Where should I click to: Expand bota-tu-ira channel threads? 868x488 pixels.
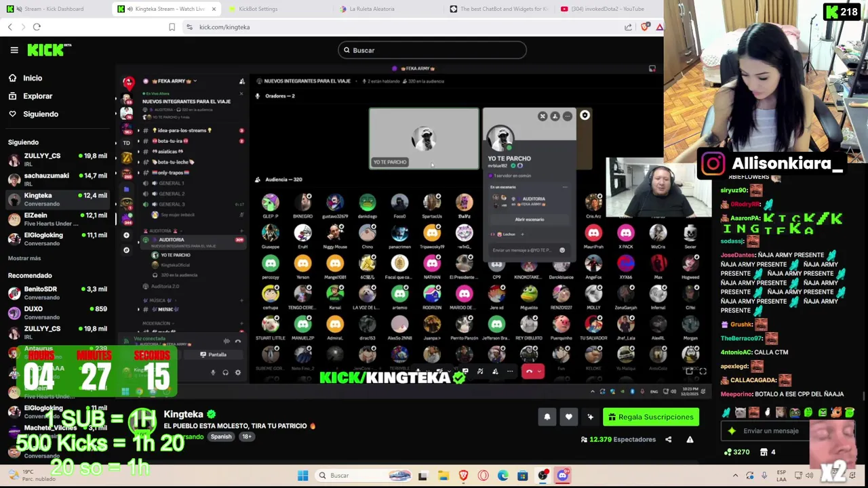tap(138, 141)
